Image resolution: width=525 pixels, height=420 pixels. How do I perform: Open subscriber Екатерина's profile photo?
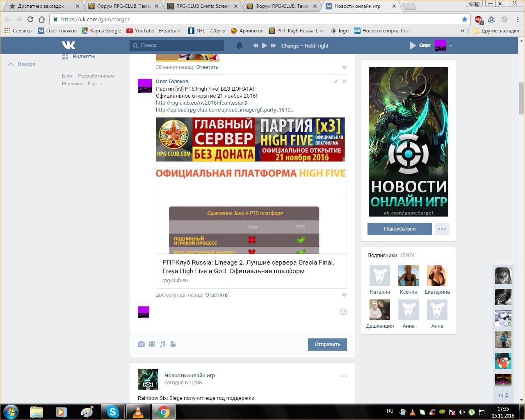[x=437, y=275]
